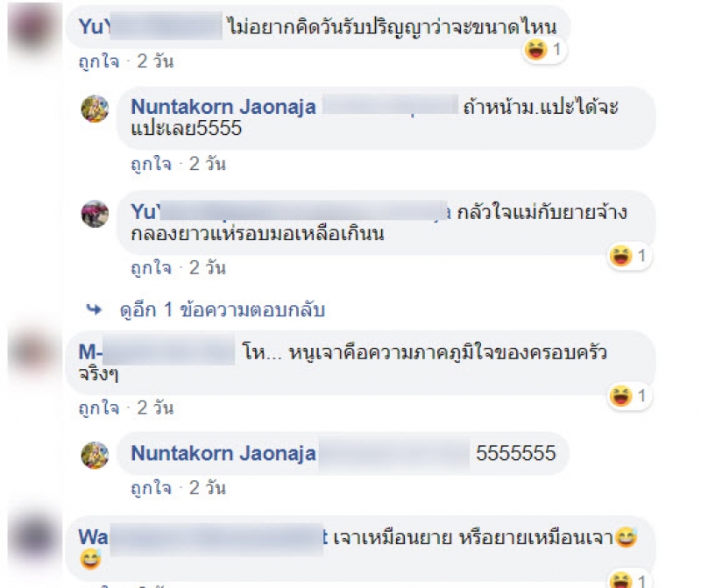Click laughing reaction on M- comment
Image resolution: width=701 pixels, height=588 pixels.
(x=628, y=396)
